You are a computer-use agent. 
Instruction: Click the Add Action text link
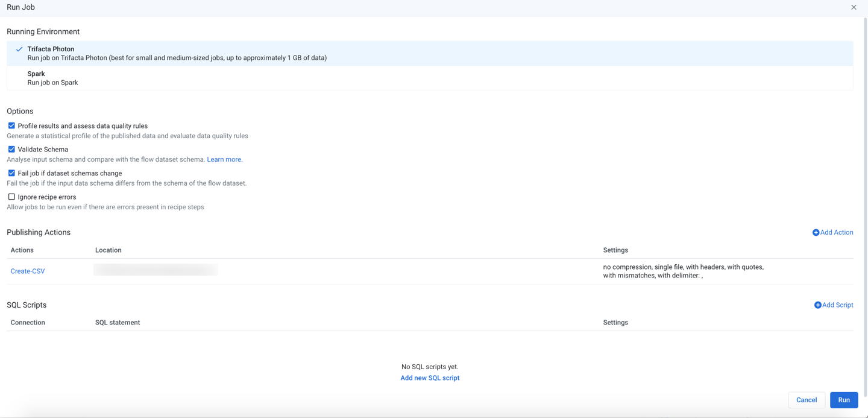pyautogui.click(x=837, y=233)
